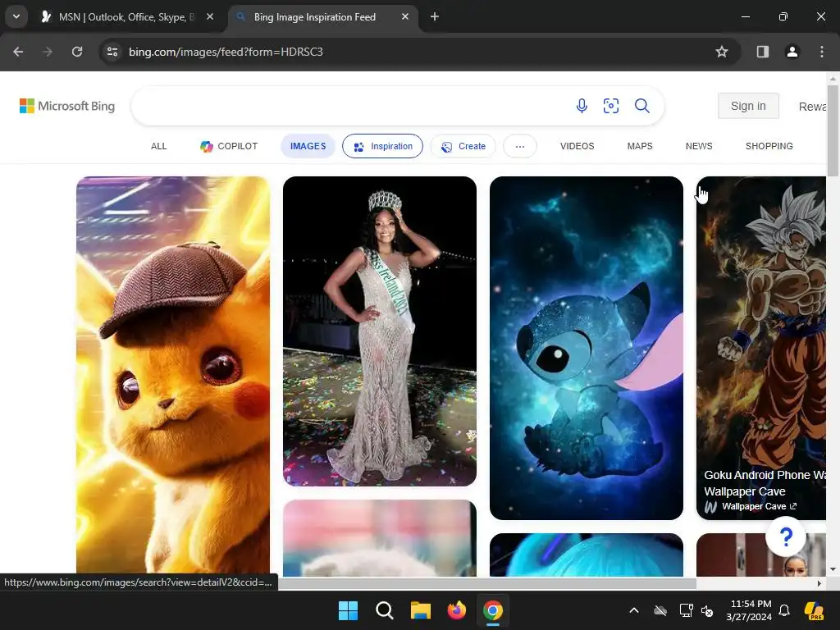Expand more options ellipsis button
840x630 pixels.
pyautogui.click(x=519, y=146)
